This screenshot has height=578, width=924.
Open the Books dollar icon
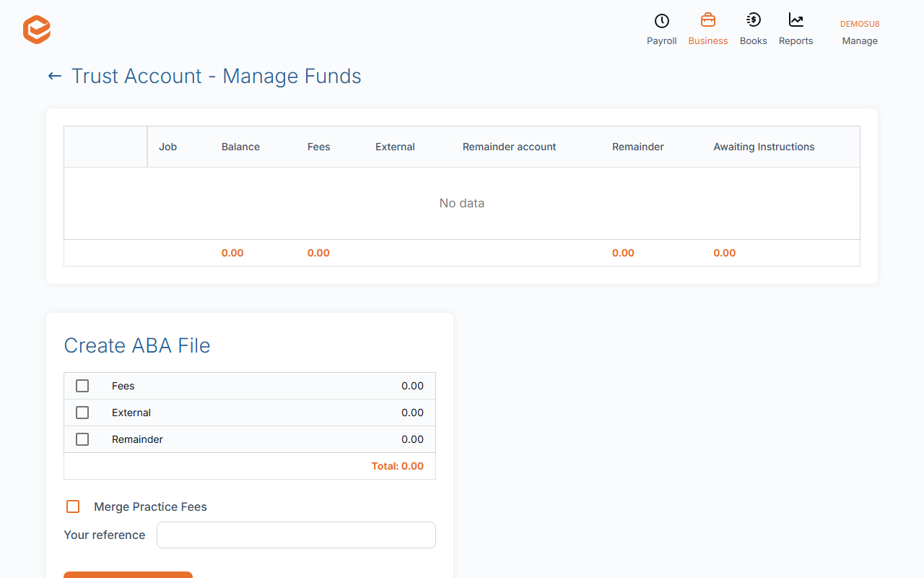(x=753, y=20)
